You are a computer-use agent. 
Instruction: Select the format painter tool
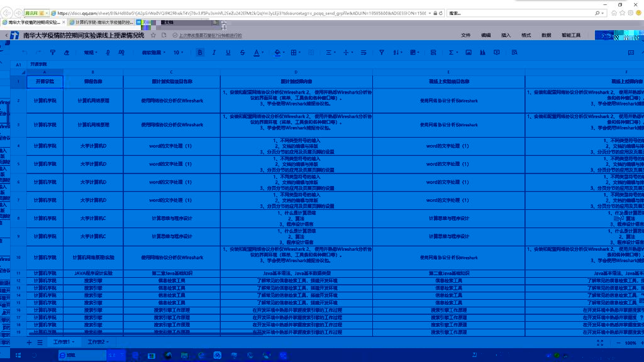pos(53,53)
